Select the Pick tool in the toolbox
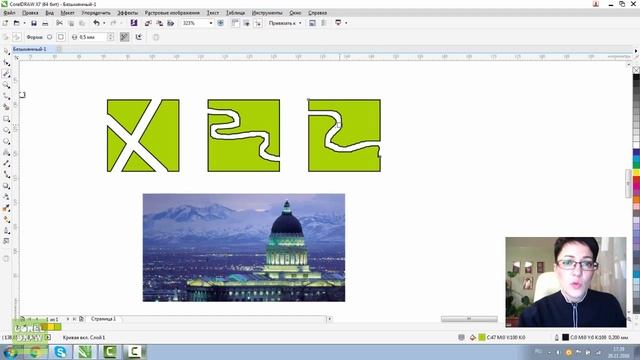This screenshot has width=640, height=360. pos(6,51)
